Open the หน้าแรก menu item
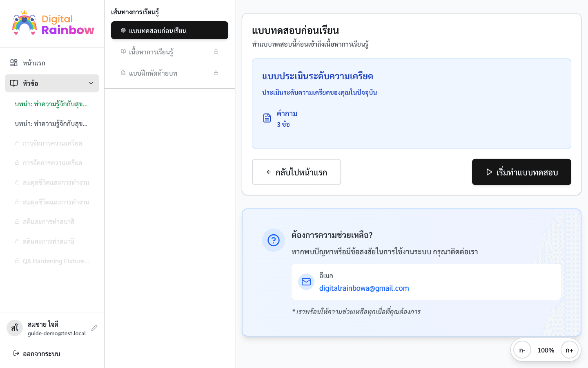 (x=52, y=63)
